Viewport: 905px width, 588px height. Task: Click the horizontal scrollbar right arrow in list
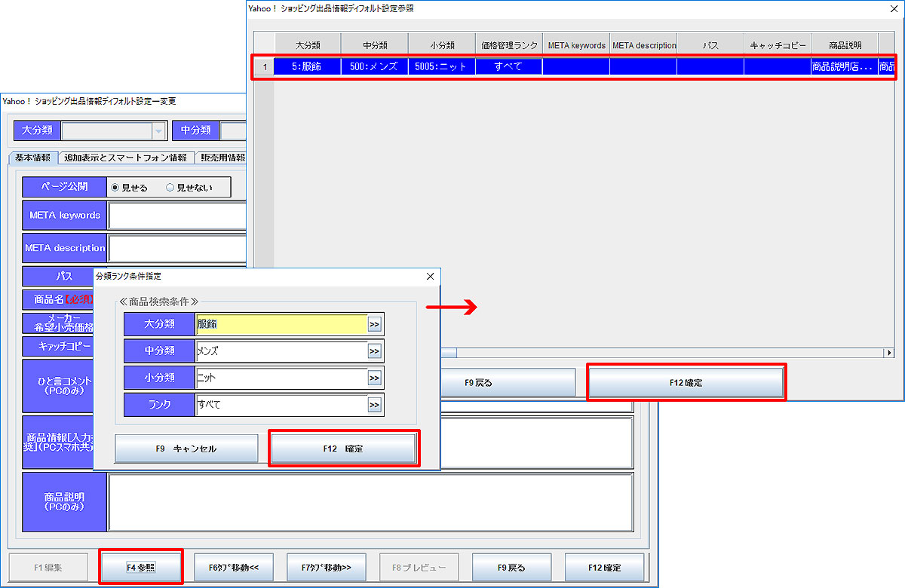[x=888, y=353]
